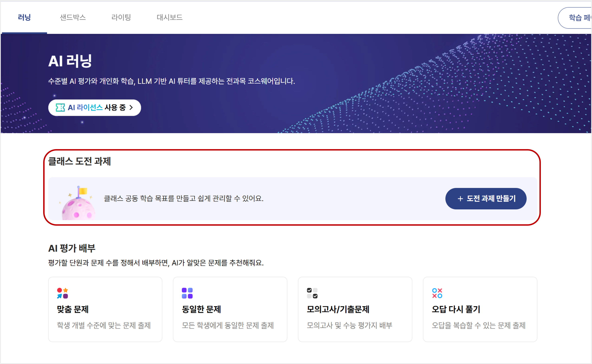Click the AI 러닝 banner heading
The width and height of the screenshot is (592, 364).
click(70, 61)
